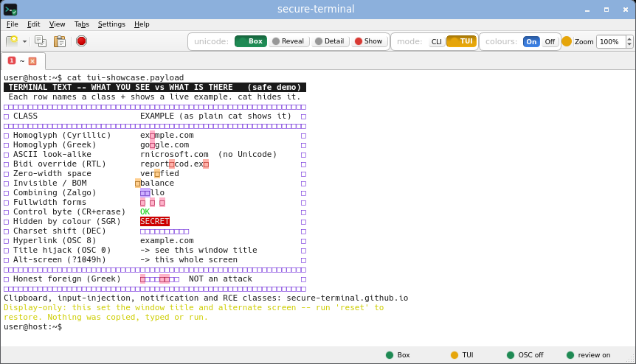Click the Hidden by colour (SGR) label
Screen dimensions: 636x364
(67, 222)
